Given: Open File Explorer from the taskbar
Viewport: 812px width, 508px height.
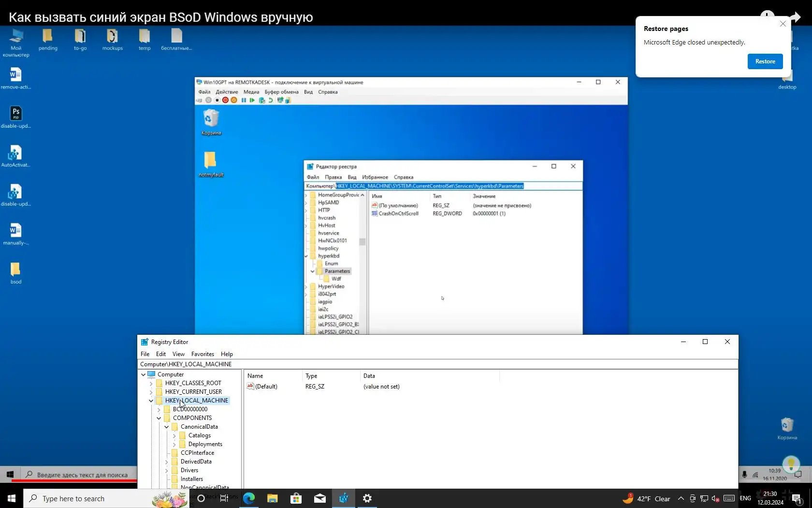Looking at the screenshot, I should click(273, 498).
